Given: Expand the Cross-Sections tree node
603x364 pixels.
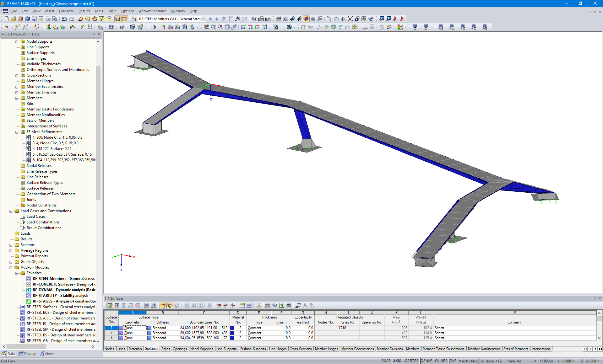Looking at the screenshot, I should 17,75.
